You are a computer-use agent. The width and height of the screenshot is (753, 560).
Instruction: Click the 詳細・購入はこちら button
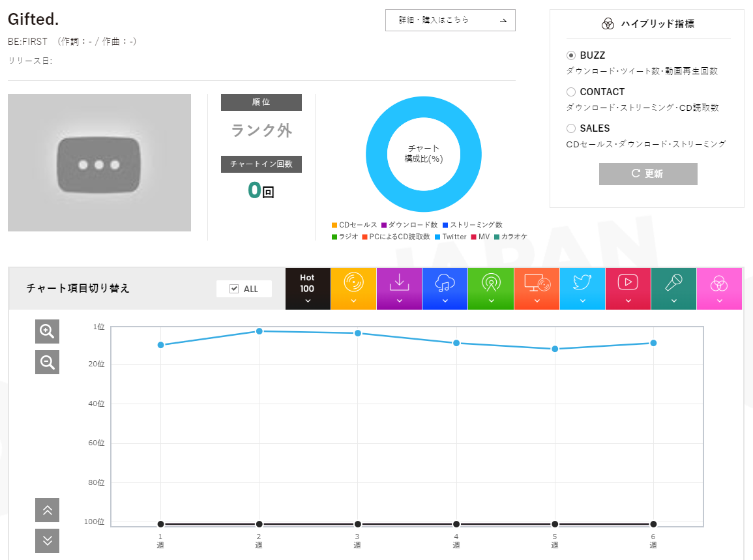450,20
